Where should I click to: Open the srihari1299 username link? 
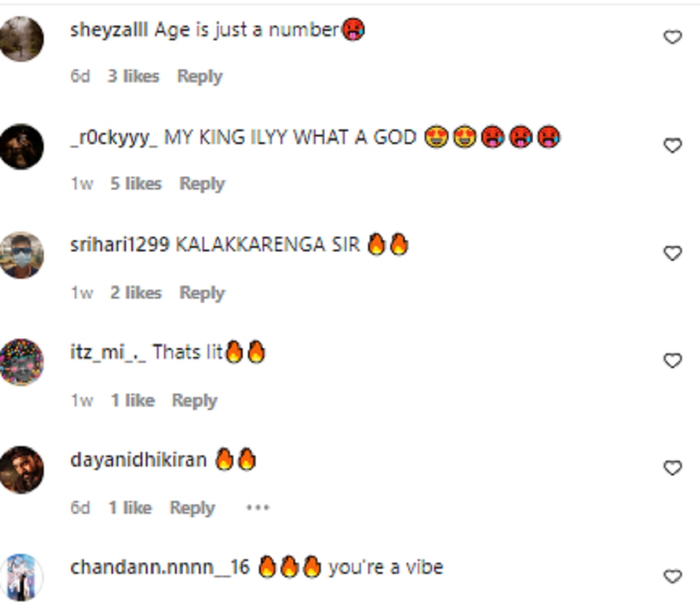[120, 245]
